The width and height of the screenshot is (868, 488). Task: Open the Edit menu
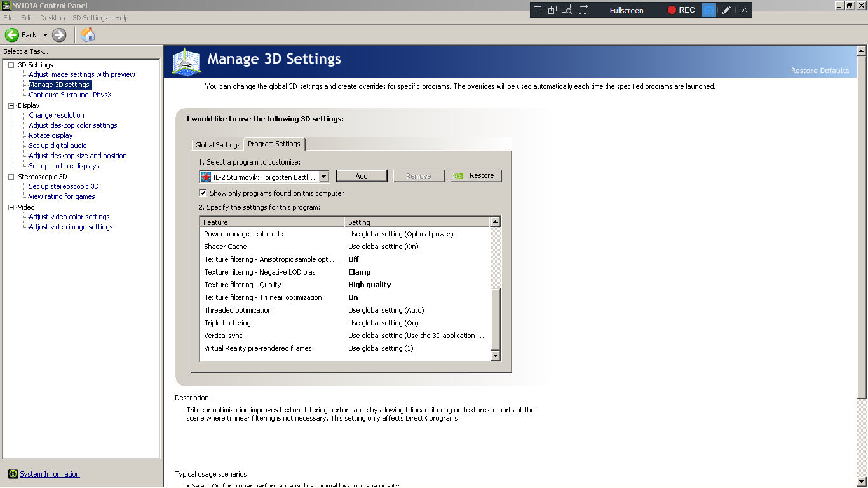click(x=27, y=18)
